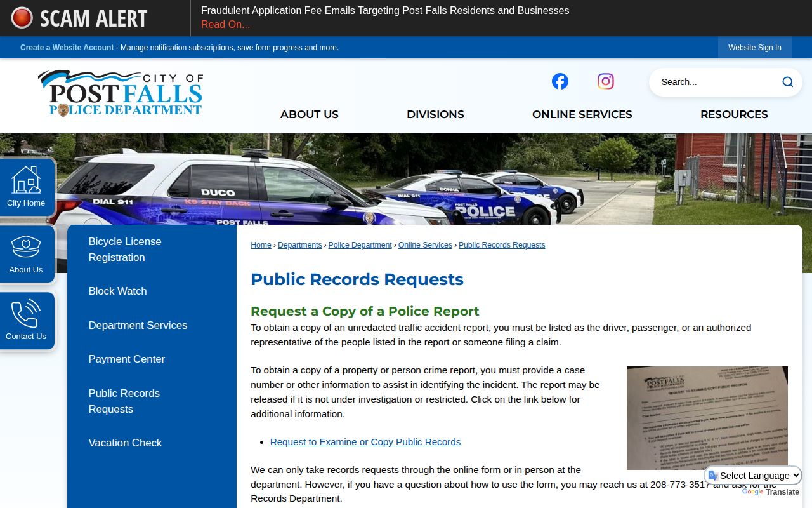Click Create a Website Account link
This screenshot has height=508, width=812.
pyautogui.click(x=67, y=48)
